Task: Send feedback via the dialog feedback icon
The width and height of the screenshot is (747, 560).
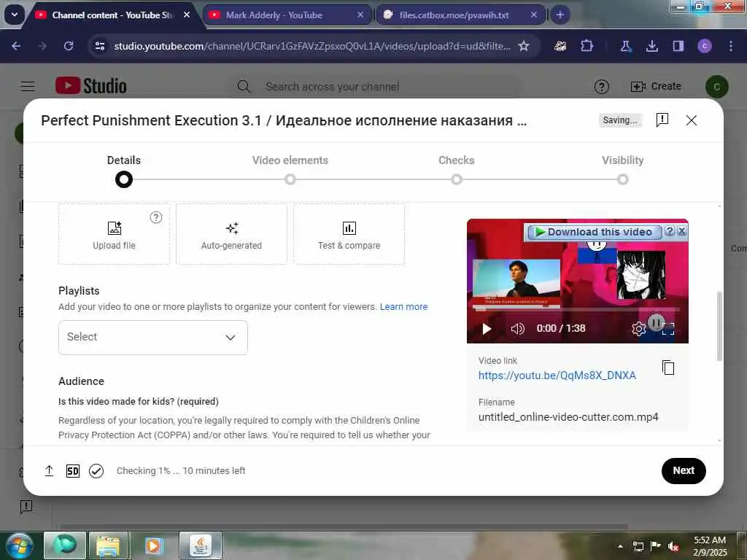Action: point(662,120)
